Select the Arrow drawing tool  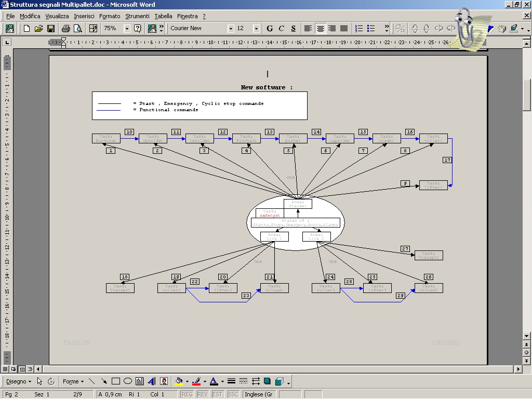tap(103, 381)
